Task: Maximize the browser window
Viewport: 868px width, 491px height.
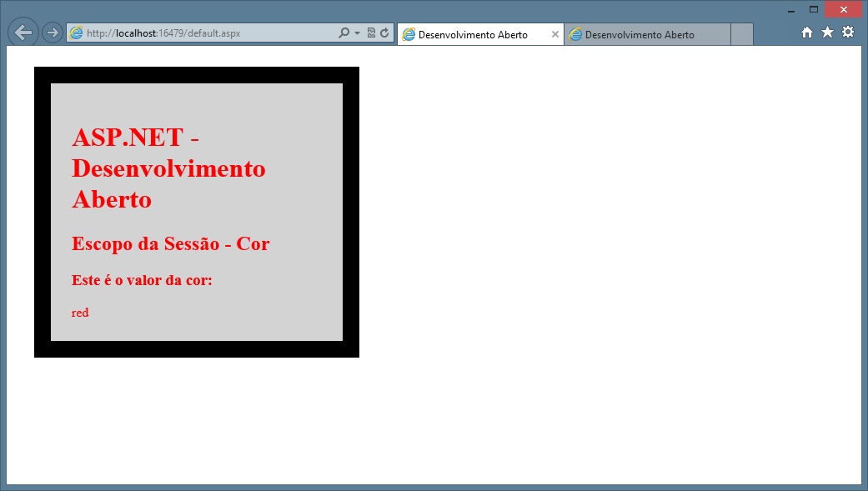Action: point(814,9)
